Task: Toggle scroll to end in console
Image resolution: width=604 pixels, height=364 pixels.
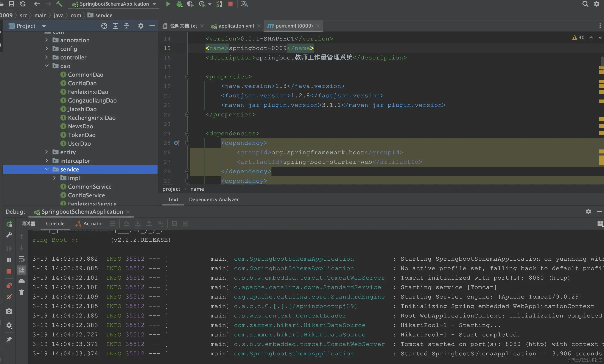Action: 22,270
